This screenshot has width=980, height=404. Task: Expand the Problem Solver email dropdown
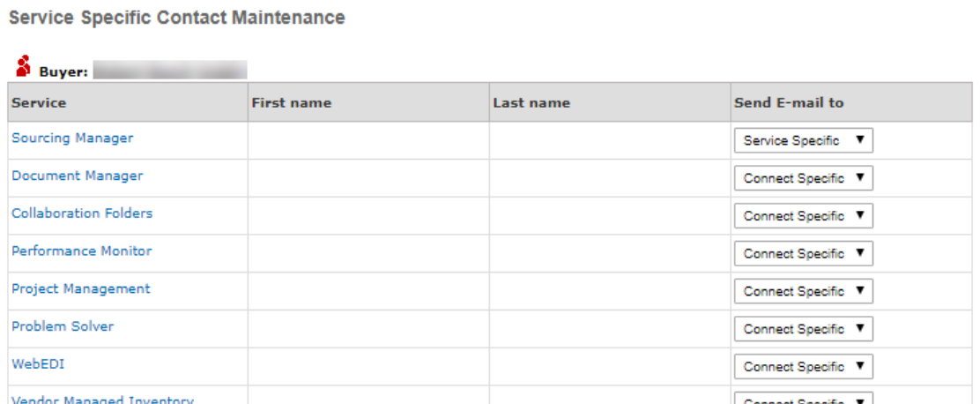click(x=803, y=329)
